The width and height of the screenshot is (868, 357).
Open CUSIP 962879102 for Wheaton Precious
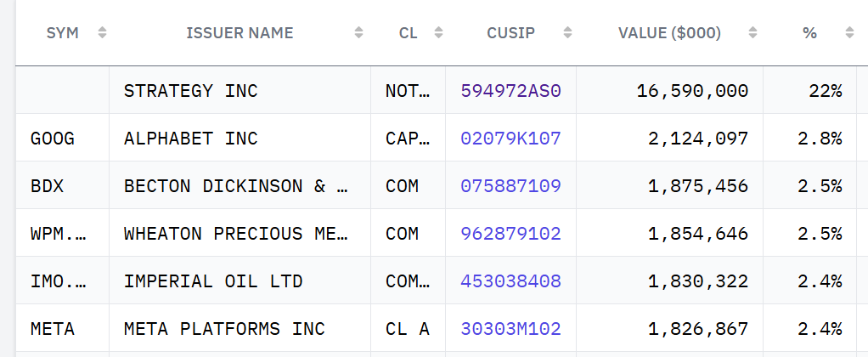(511, 234)
